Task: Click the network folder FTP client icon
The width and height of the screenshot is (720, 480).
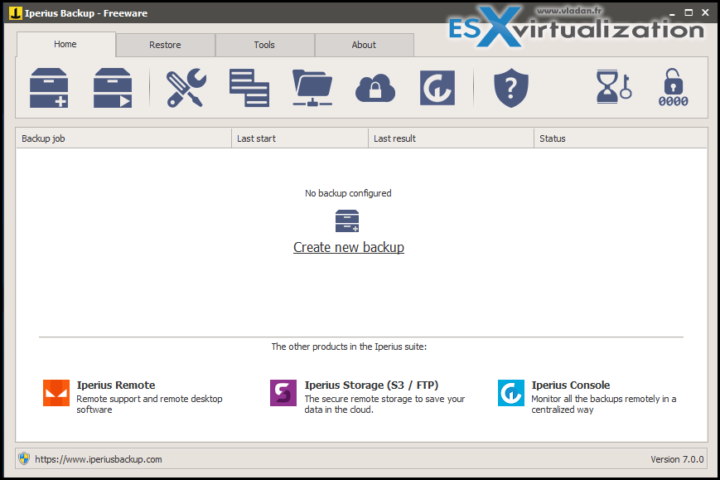Action: 312,88
